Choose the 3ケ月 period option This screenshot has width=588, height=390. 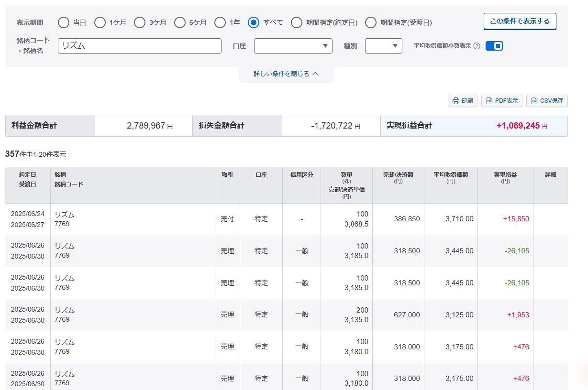click(x=140, y=22)
